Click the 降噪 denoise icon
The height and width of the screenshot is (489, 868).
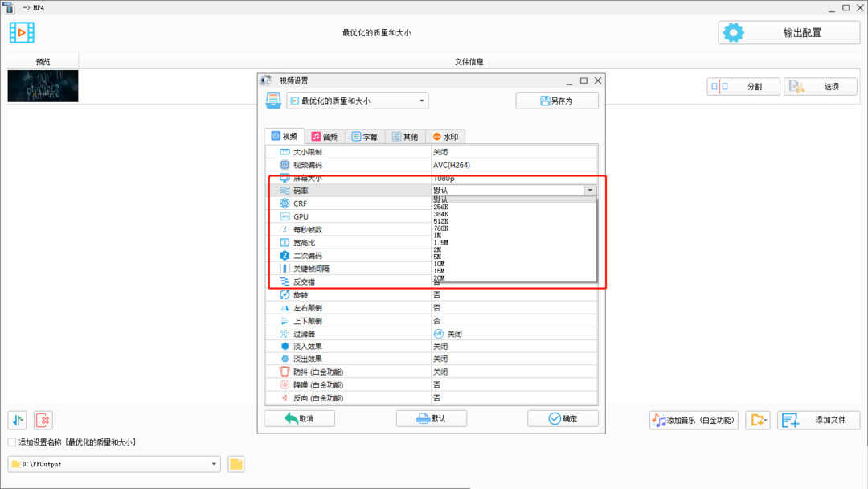pyautogui.click(x=285, y=385)
